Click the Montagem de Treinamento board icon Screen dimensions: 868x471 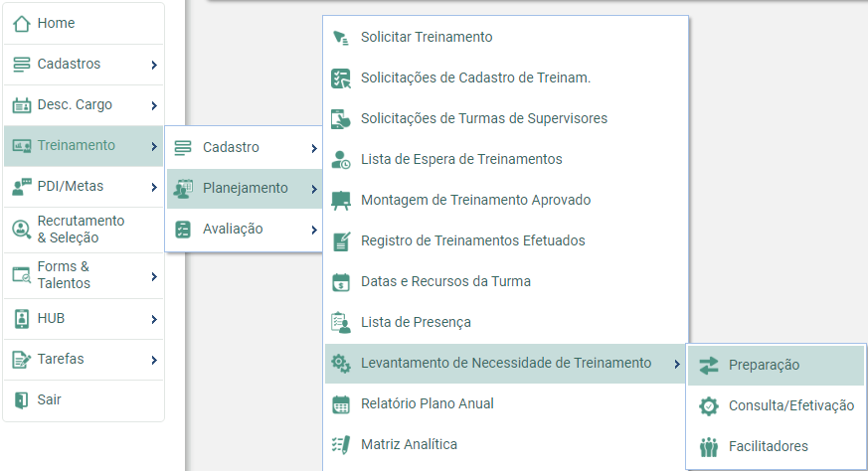341,201
